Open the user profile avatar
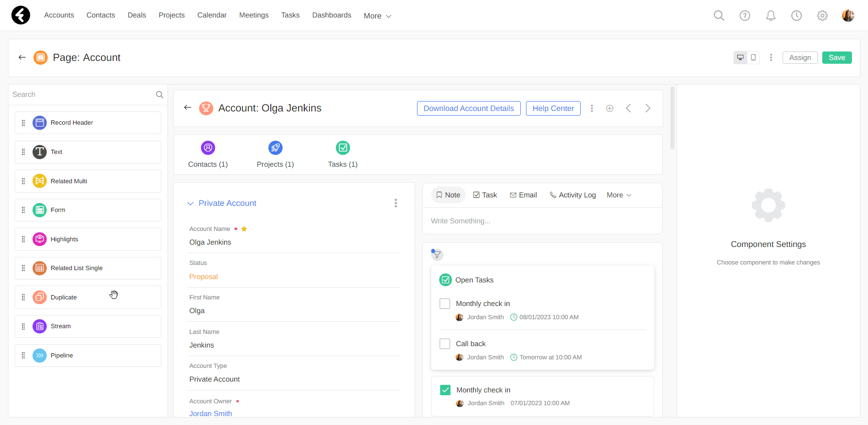This screenshot has height=425, width=868. 848,16
